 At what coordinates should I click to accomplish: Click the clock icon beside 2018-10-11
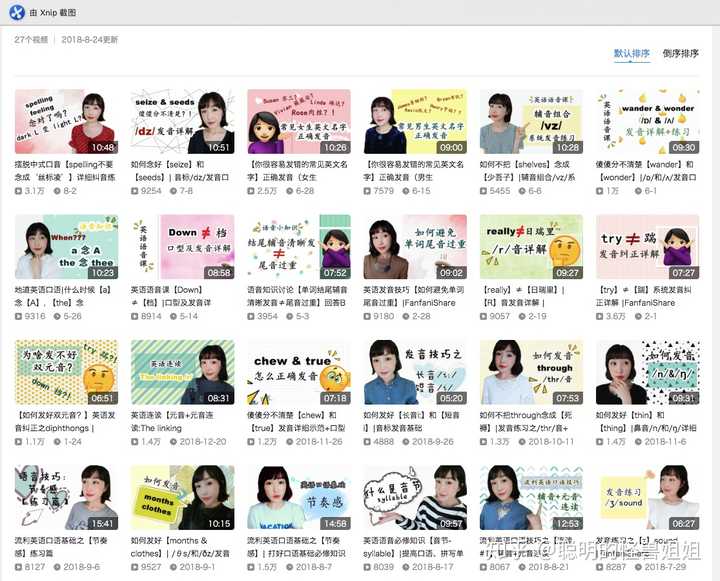tap(523, 442)
